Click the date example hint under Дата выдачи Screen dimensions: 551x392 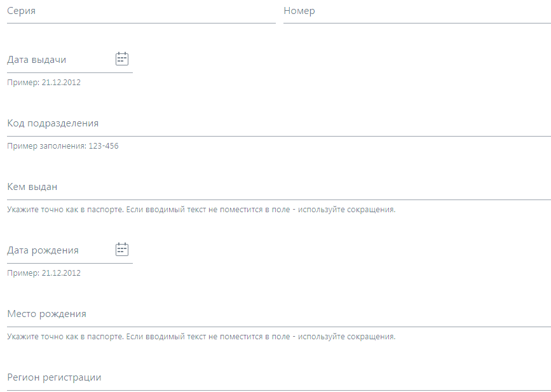pos(44,83)
